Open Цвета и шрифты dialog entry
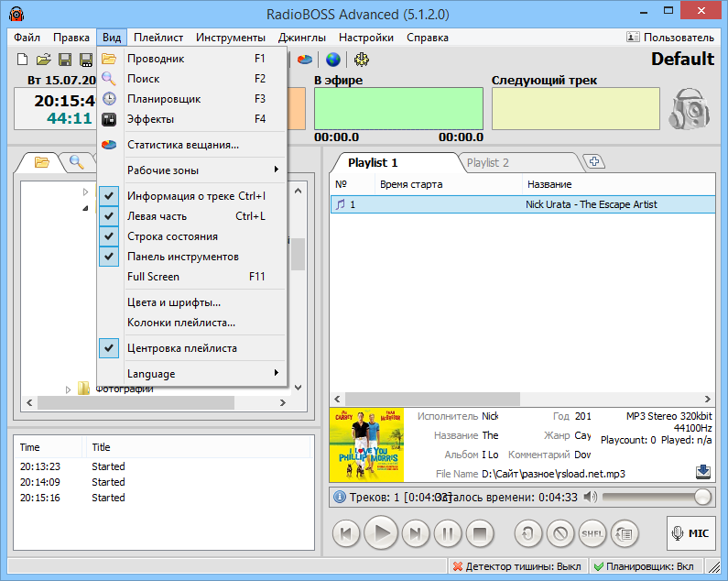Screen dimensions: 728x581 click(x=191, y=302)
